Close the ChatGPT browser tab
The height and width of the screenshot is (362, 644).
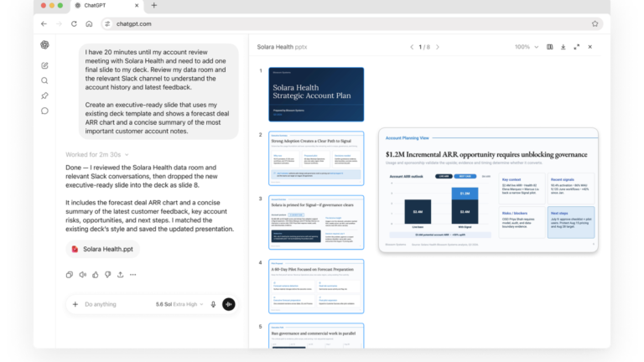(137, 5)
